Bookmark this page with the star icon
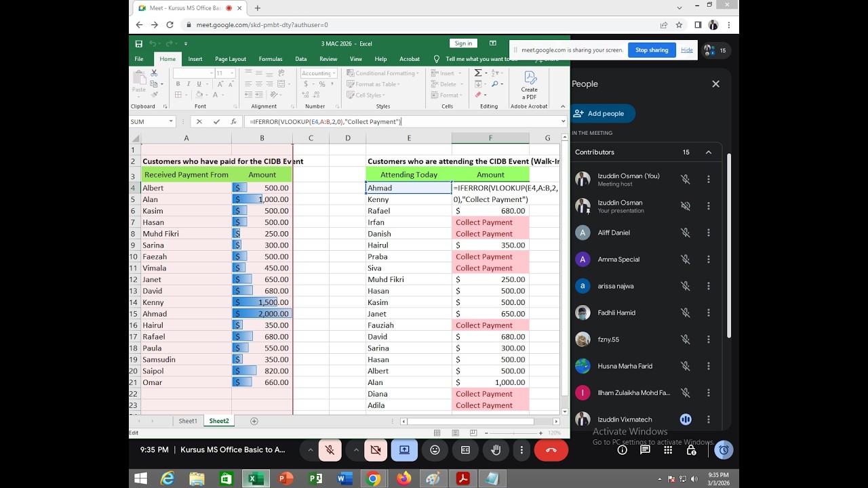This screenshot has width=868, height=488. 679,25
